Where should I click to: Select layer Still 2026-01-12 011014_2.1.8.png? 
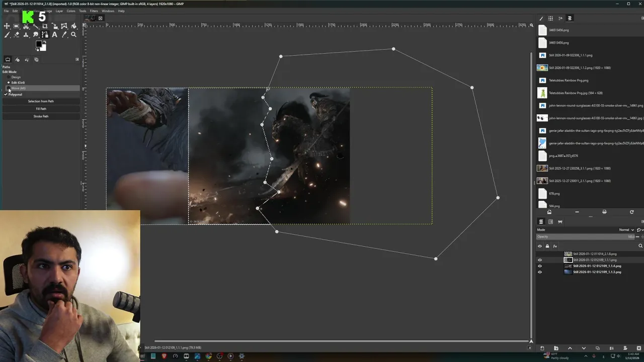click(594, 254)
